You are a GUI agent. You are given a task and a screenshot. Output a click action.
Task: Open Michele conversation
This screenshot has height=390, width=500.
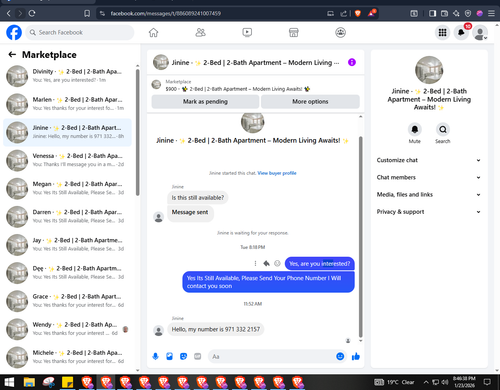coord(68,357)
